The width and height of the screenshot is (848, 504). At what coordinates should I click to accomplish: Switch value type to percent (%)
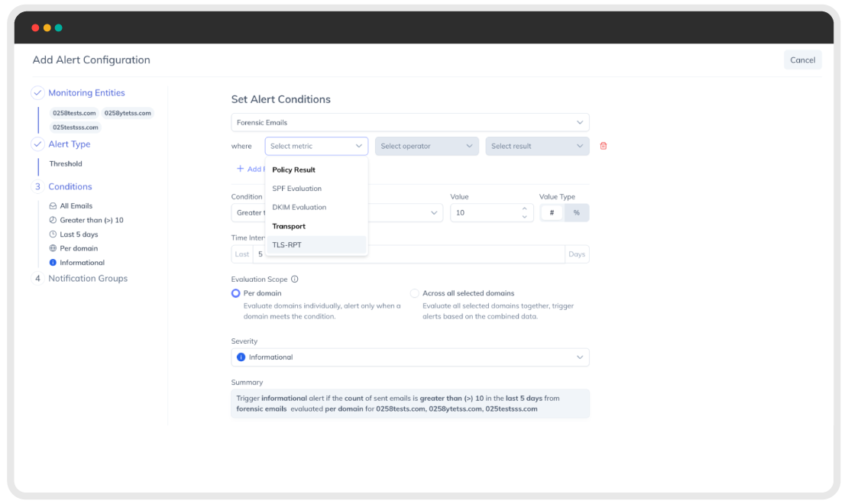click(x=577, y=212)
